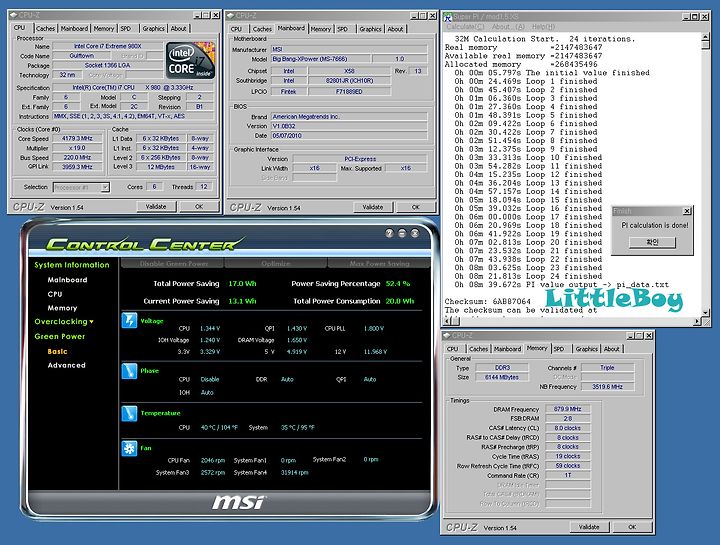Click the memory Size value 6144 MBytes
Viewport: 720px width, 545px height.
502,377
